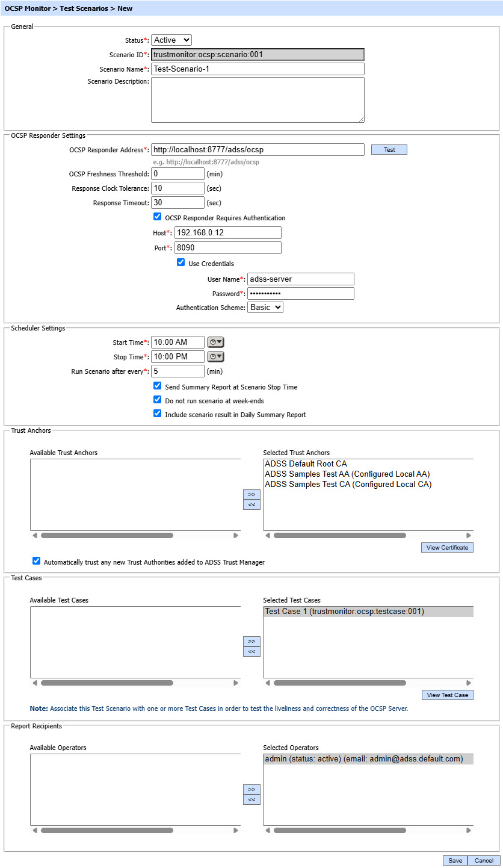Image resolution: width=503 pixels, height=868 pixels.
Task: Select admin operator in Selected Operators
Action: 363,759
